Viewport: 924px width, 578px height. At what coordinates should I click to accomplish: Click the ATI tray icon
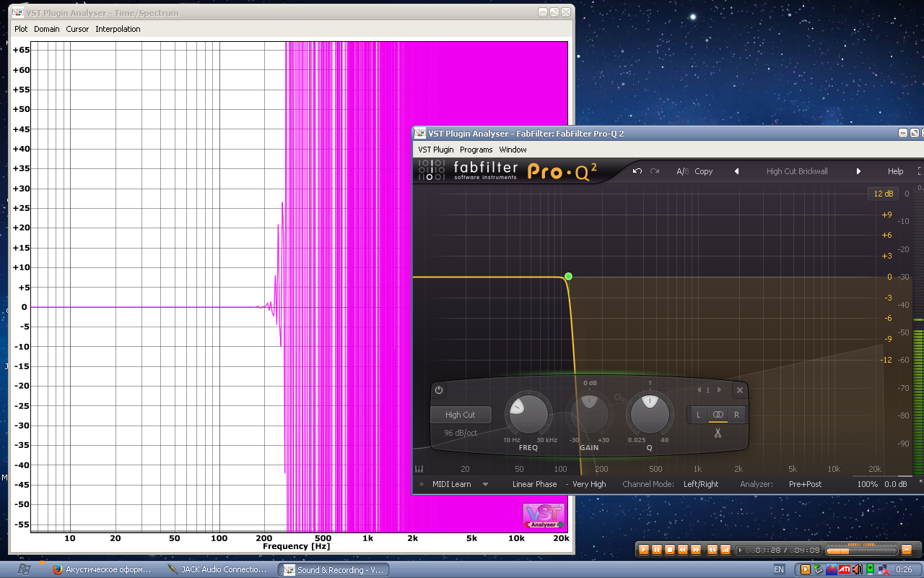844,569
